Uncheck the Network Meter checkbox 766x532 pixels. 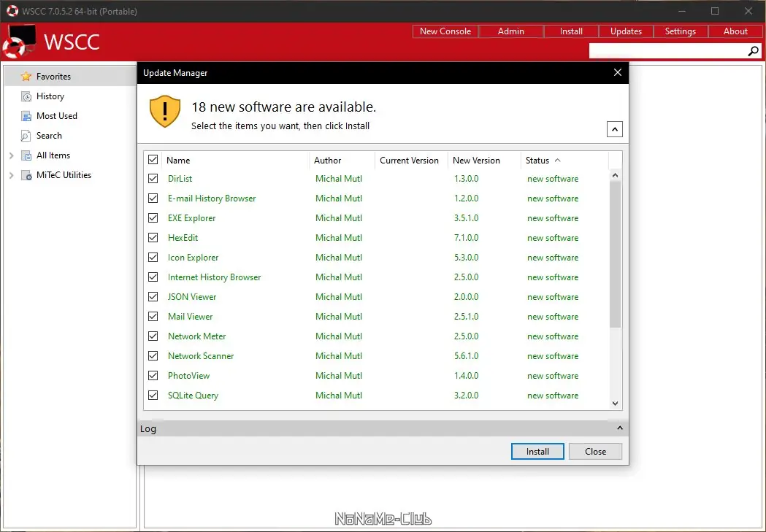point(153,336)
